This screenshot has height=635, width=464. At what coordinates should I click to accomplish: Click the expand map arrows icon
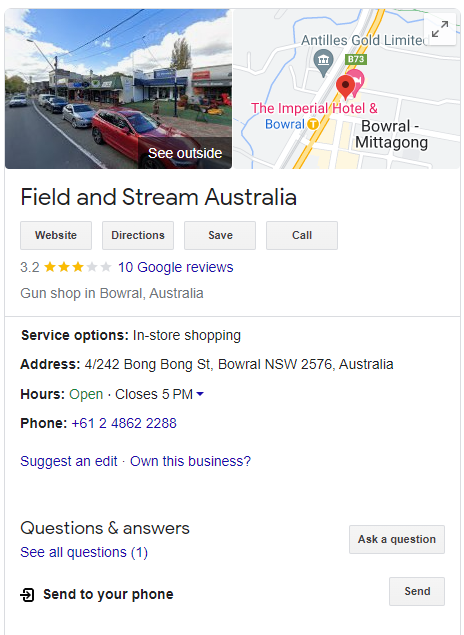click(440, 29)
